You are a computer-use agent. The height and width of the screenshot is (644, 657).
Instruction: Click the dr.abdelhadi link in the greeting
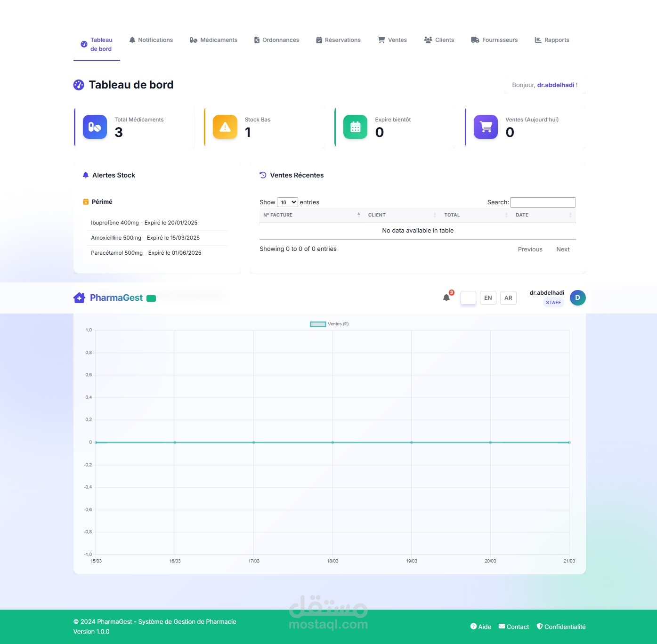pyautogui.click(x=556, y=85)
